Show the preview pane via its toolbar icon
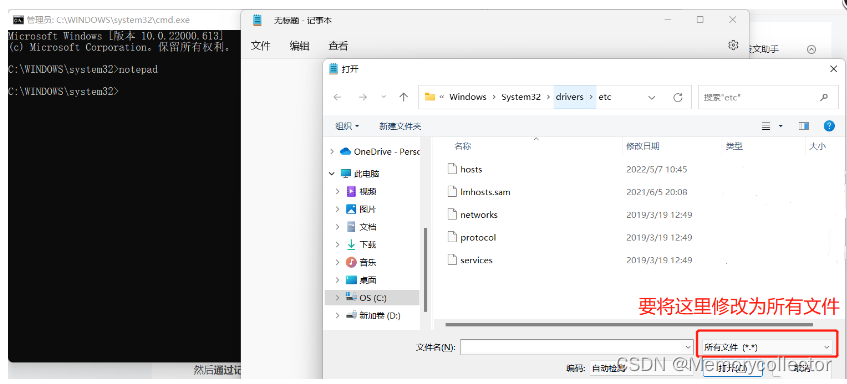The height and width of the screenshot is (384, 847). pyautogui.click(x=804, y=126)
